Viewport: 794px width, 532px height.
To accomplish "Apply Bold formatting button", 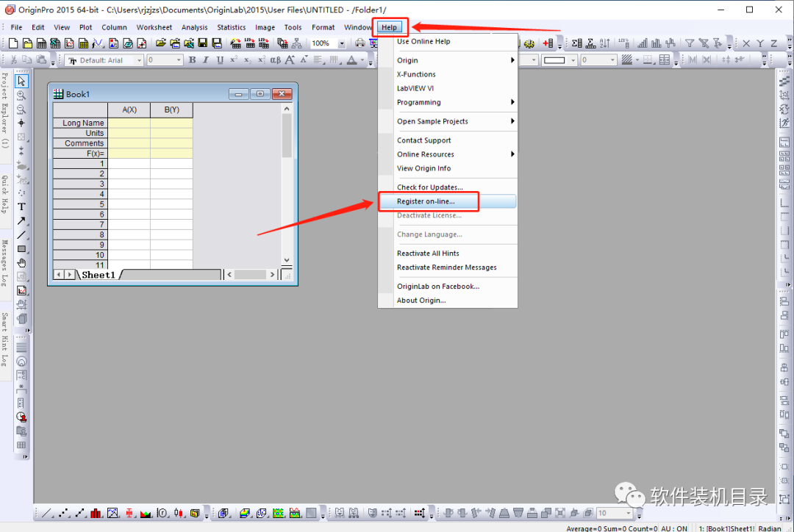I will point(192,60).
